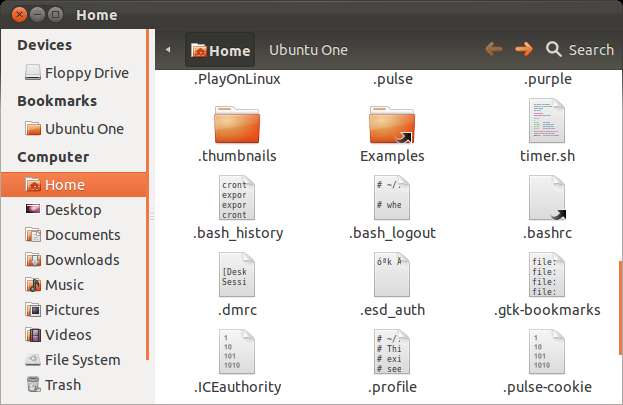Click the vertical scrollbar on right edge
Image resolution: width=623 pixels, height=405 pixels.
click(618, 310)
